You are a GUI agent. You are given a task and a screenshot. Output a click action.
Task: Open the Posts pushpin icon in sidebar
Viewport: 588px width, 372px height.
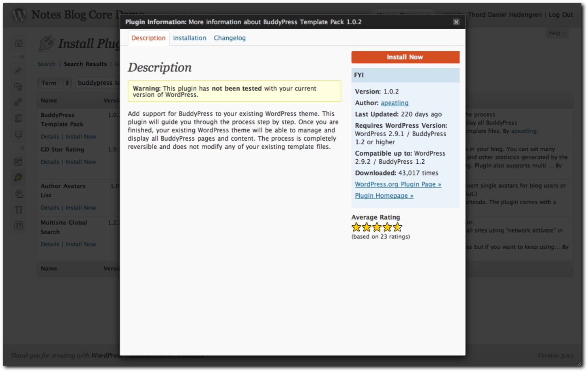coord(18,70)
